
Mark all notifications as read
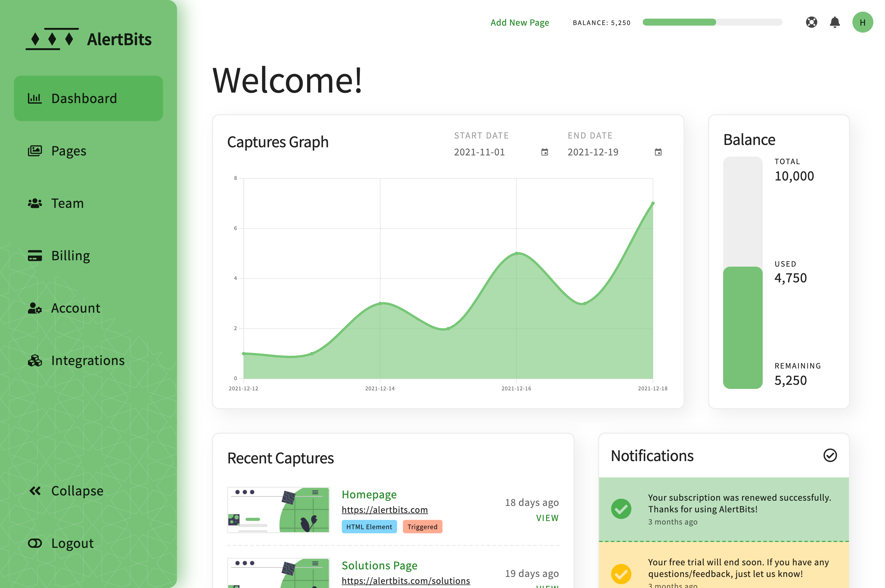click(829, 455)
